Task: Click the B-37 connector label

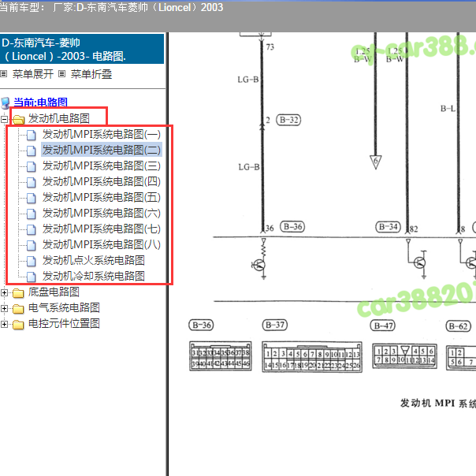Action: [x=275, y=325]
